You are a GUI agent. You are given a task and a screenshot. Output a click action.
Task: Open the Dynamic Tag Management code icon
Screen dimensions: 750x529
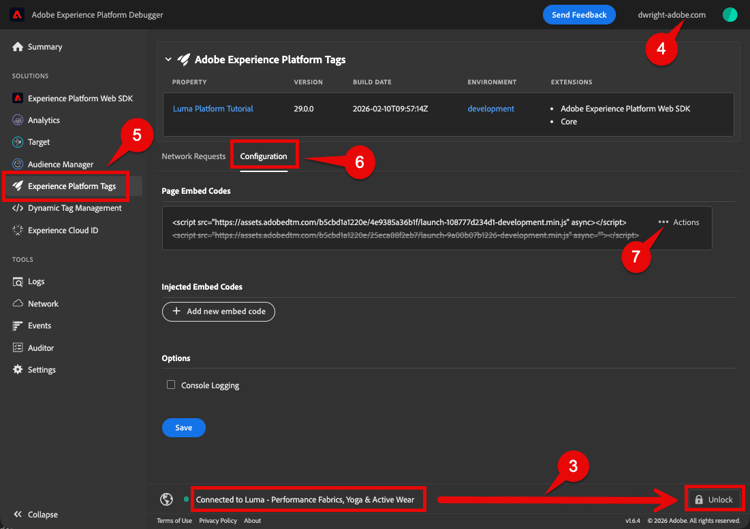[x=18, y=208]
